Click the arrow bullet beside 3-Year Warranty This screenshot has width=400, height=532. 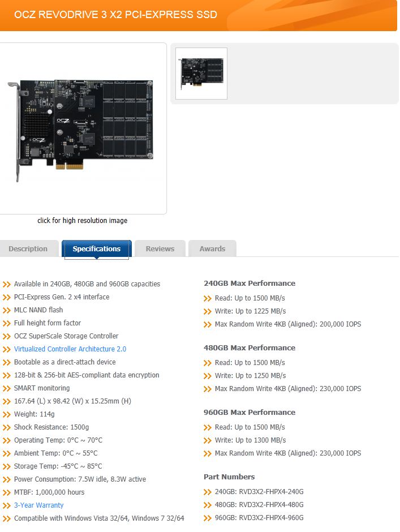[6, 506]
